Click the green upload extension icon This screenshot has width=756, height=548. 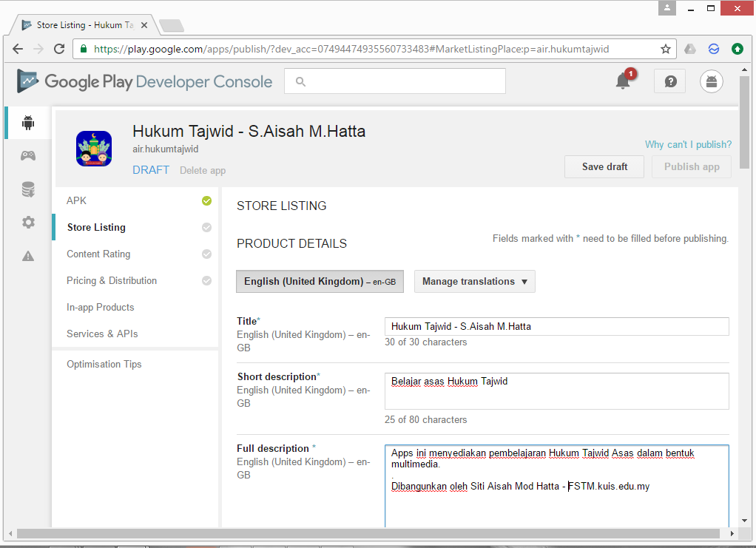click(738, 49)
